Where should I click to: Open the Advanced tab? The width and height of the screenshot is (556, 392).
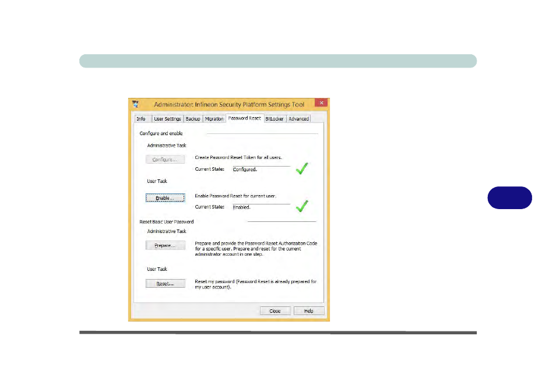pyautogui.click(x=298, y=119)
